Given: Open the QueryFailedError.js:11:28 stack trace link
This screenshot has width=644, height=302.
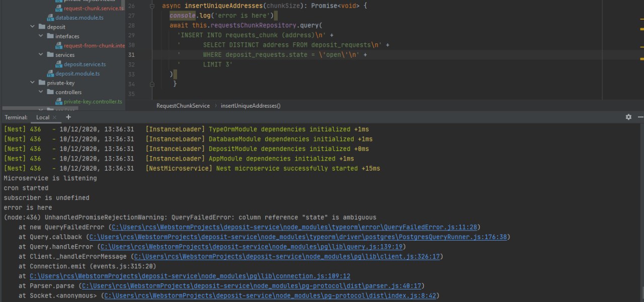Looking at the screenshot, I should coord(295,227).
